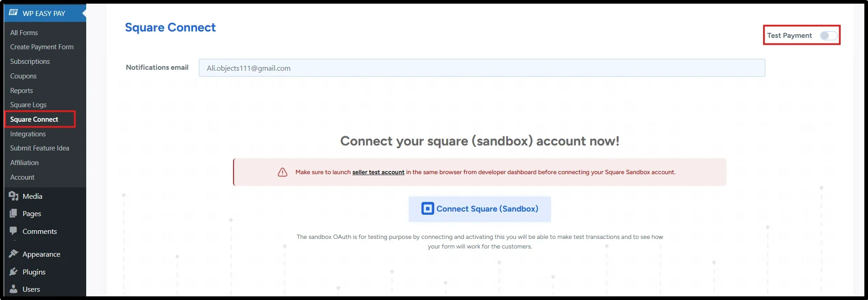This screenshot has width=868, height=300.
Task: Open Submit Feature Idea
Action: tap(40, 148)
